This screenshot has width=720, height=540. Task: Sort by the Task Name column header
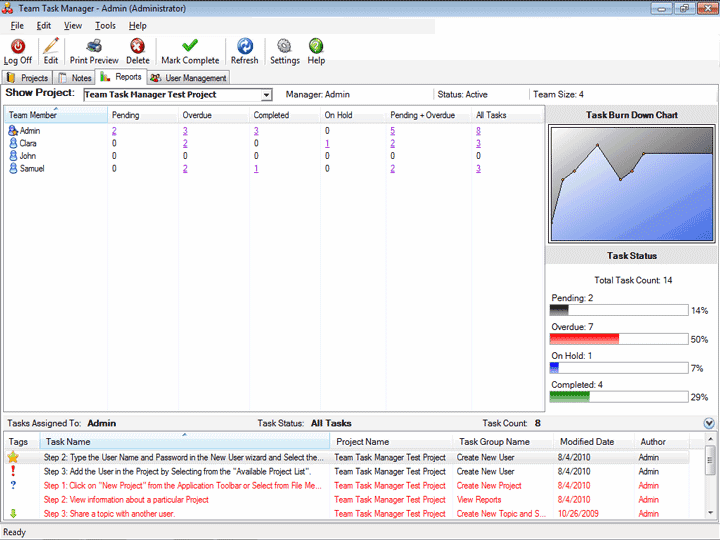pos(185,441)
